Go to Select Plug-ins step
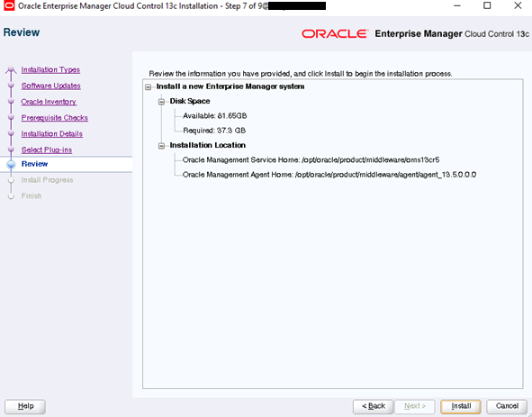This screenshot has height=417, width=532. 47,150
